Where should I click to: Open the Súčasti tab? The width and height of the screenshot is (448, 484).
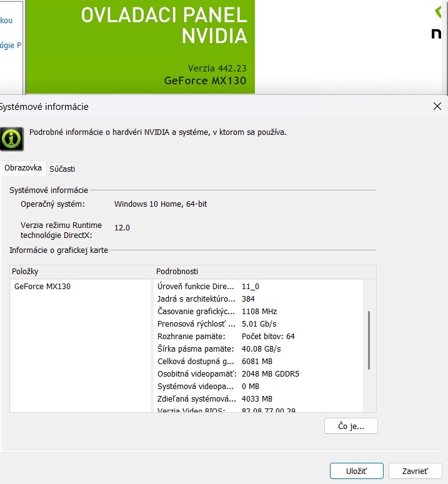(x=62, y=169)
